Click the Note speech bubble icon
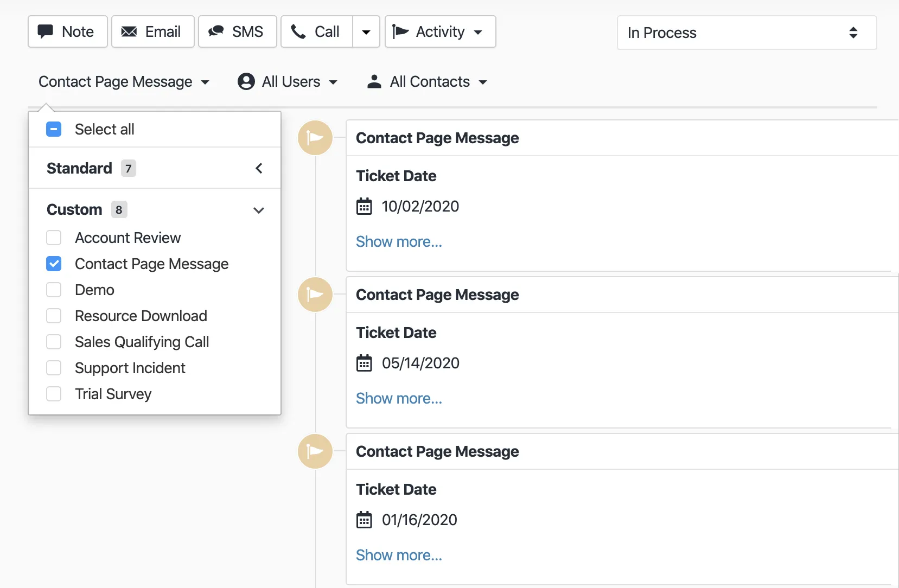Screen dimensions: 899x588 pos(45,31)
